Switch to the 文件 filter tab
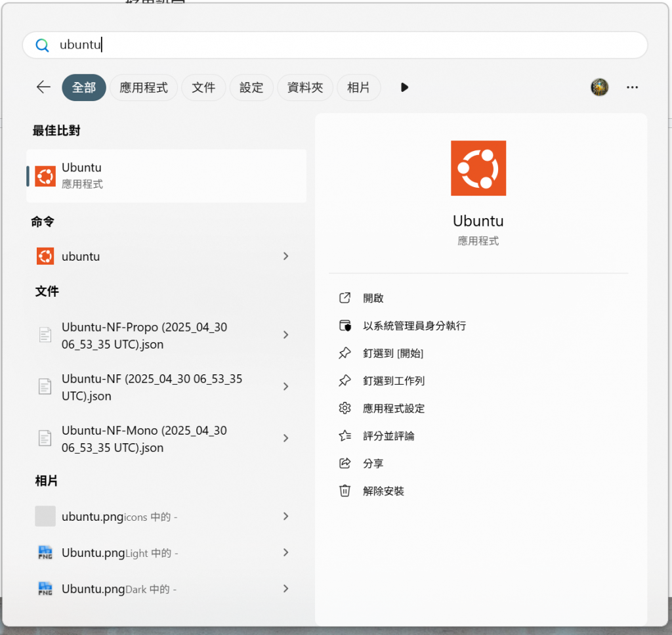Screen dimensions: 672x635 tap(203, 87)
